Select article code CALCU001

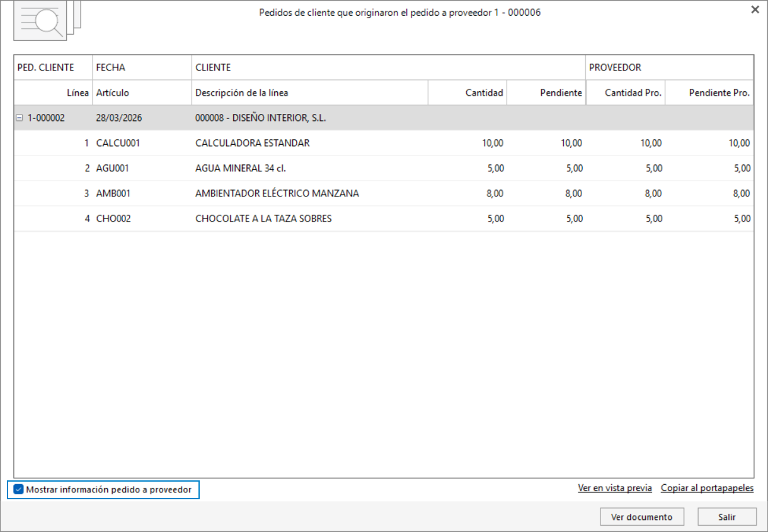tap(118, 143)
